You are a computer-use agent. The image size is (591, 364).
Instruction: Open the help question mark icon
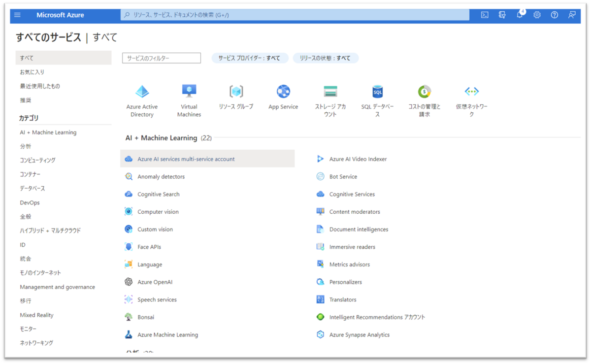click(555, 15)
